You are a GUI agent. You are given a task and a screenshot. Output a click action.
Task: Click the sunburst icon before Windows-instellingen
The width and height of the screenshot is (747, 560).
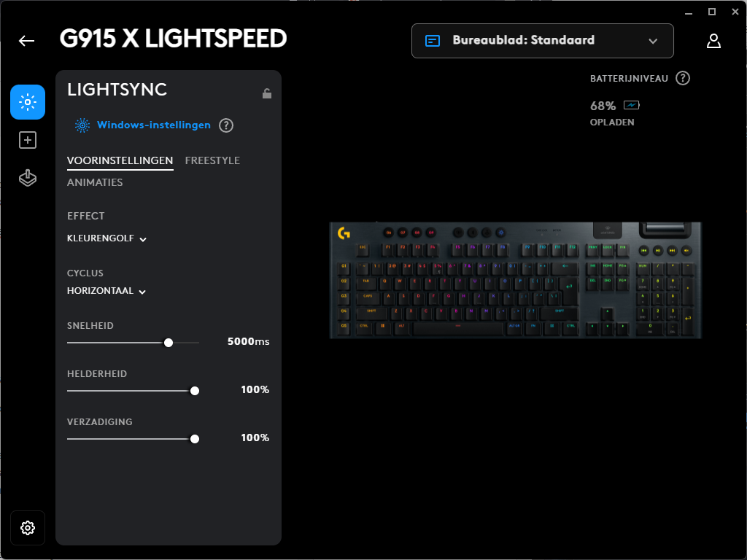pyautogui.click(x=82, y=125)
